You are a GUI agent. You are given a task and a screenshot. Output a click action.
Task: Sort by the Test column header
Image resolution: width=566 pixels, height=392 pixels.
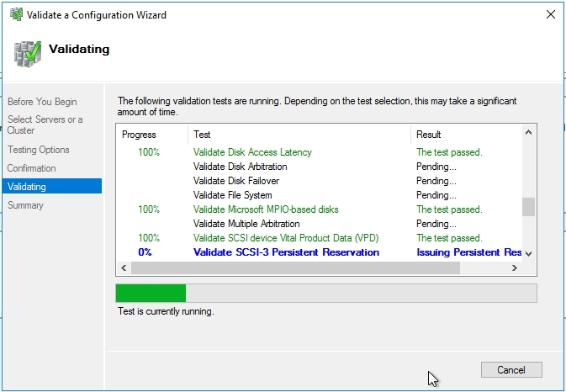pyautogui.click(x=299, y=135)
